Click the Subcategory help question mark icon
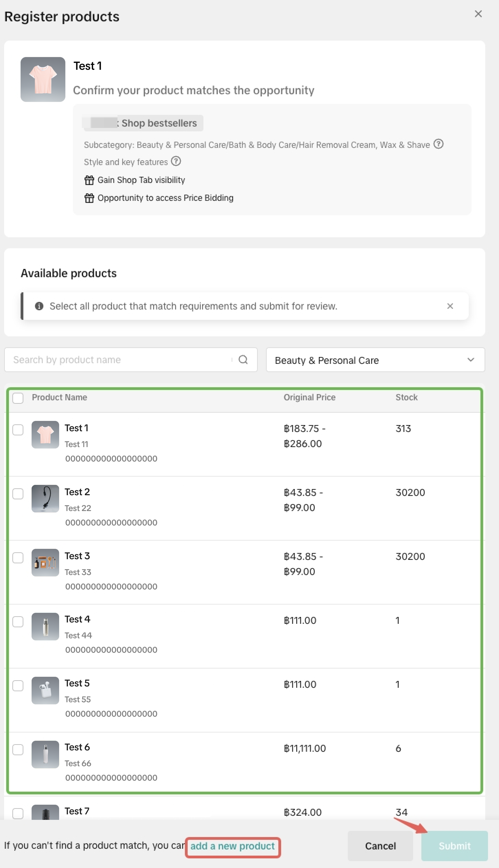Image resolution: width=499 pixels, height=868 pixels. click(x=438, y=144)
